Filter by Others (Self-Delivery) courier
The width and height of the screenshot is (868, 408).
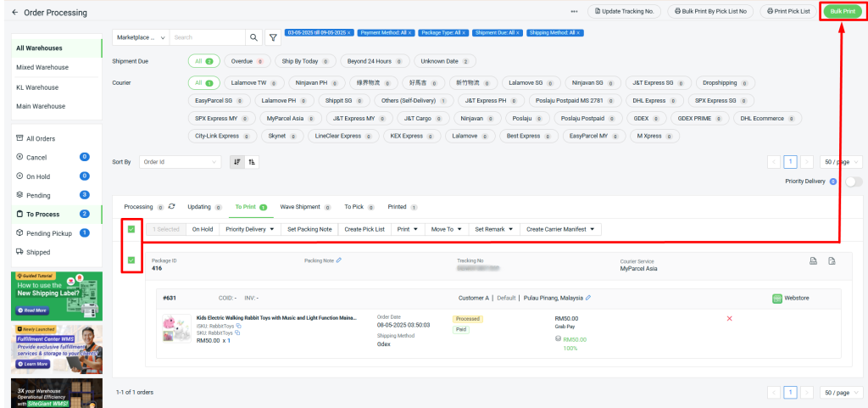(414, 101)
